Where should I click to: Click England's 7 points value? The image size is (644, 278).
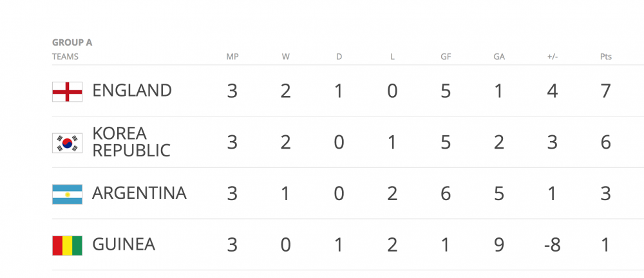point(605,91)
